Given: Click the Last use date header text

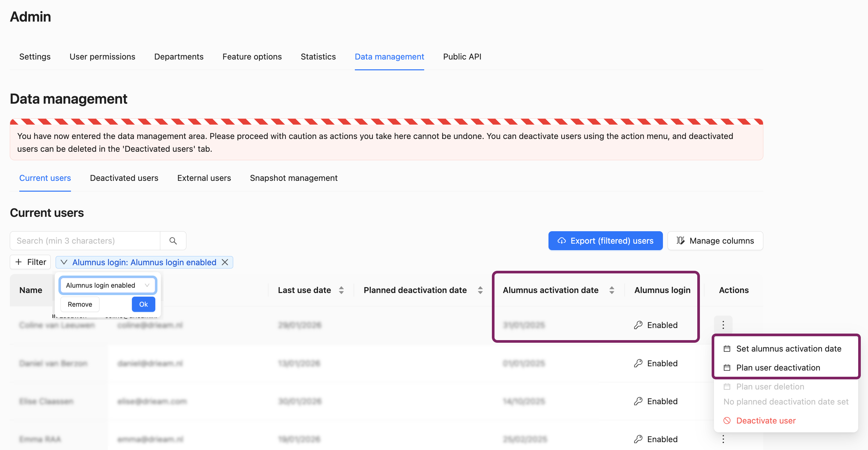Looking at the screenshot, I should click(x=304, y=290).
